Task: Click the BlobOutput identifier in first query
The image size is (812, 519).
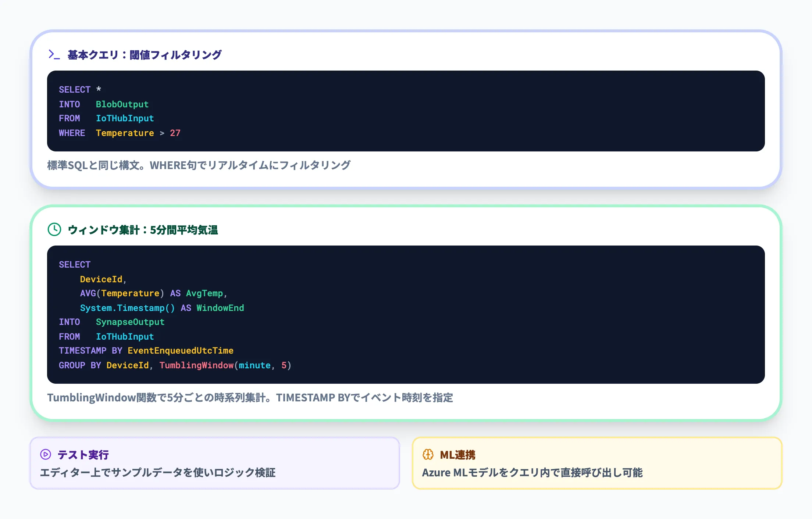Action: (122, 104)
